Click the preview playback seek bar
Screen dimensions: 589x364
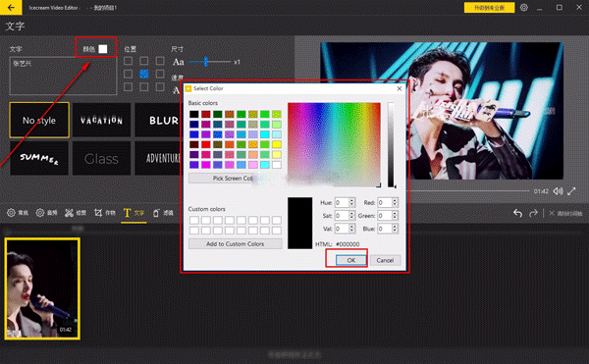pos(469,191)
